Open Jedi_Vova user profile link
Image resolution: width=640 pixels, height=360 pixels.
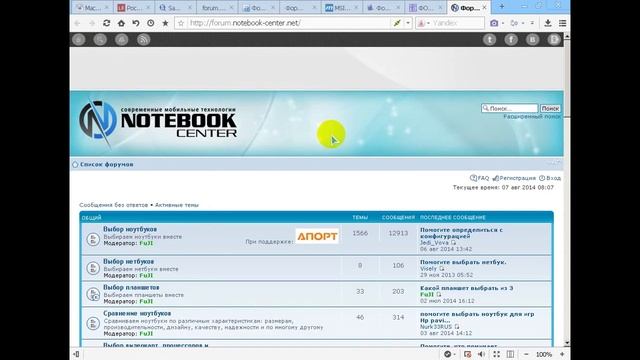click(434, 243)
